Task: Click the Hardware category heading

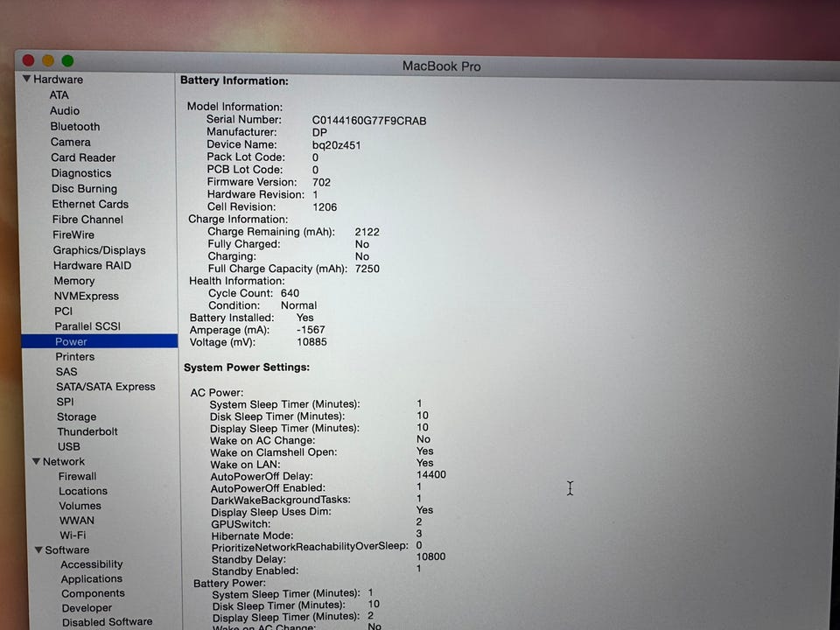Action: click(58, 80)
